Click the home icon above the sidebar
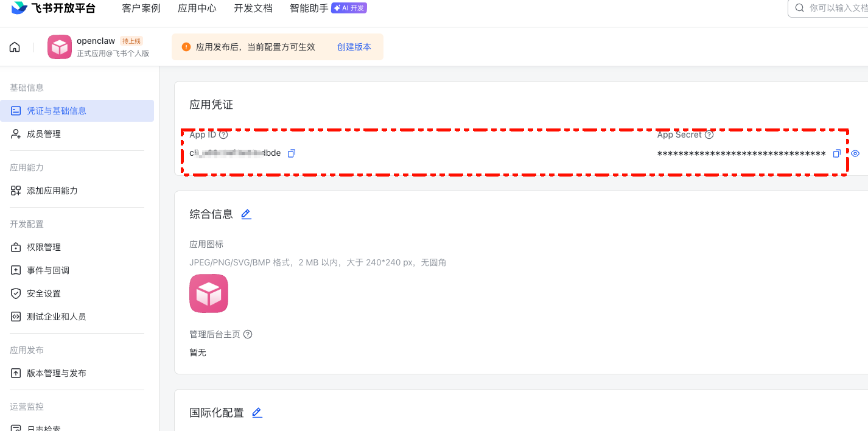Viewport: 868px width, 431px height. (x=14, y=46)
